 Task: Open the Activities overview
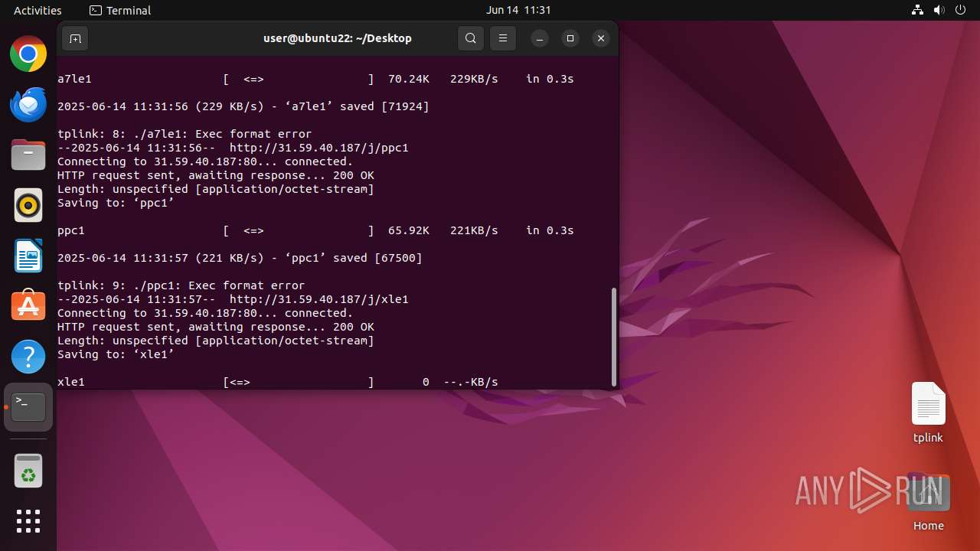(38, 10)
